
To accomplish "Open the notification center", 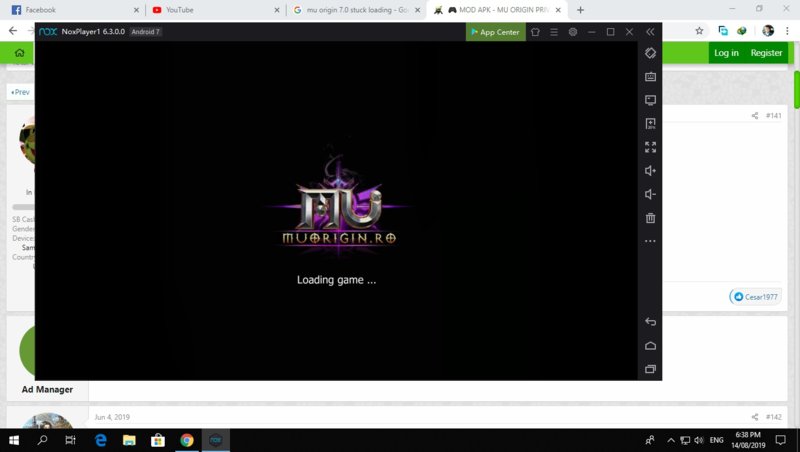I will (x=781, y=440).
